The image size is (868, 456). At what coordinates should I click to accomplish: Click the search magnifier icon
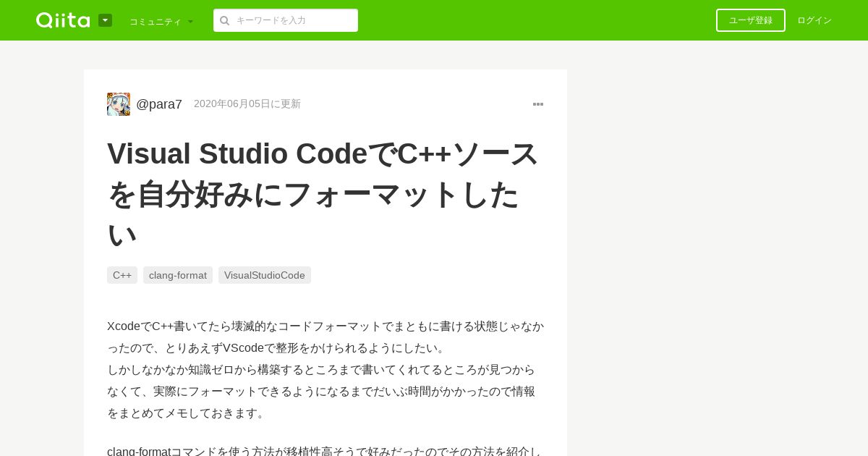(x=224, y=20)
